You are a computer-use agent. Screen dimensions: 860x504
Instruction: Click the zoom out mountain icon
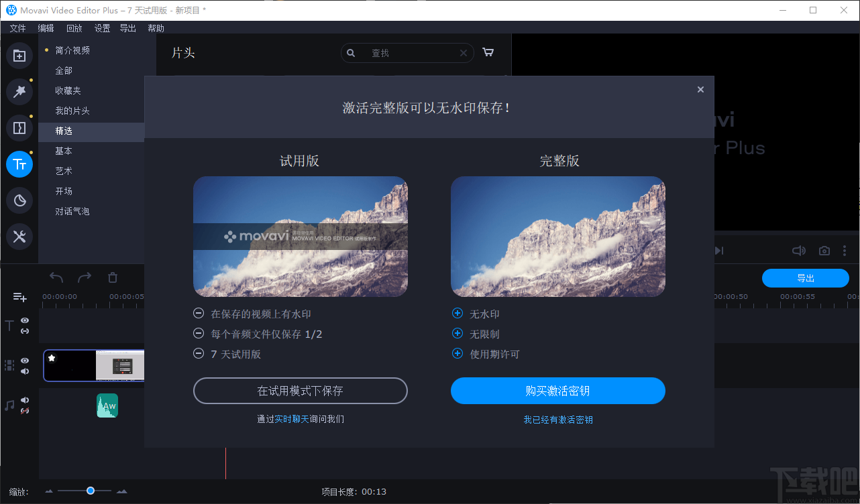pos(49,491)
